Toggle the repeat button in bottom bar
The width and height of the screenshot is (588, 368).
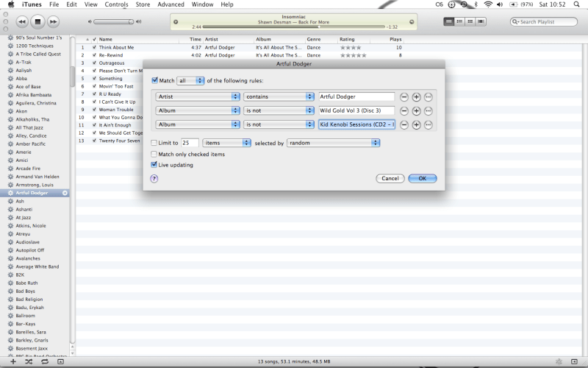pyautogui.click(x=45, y=362)
